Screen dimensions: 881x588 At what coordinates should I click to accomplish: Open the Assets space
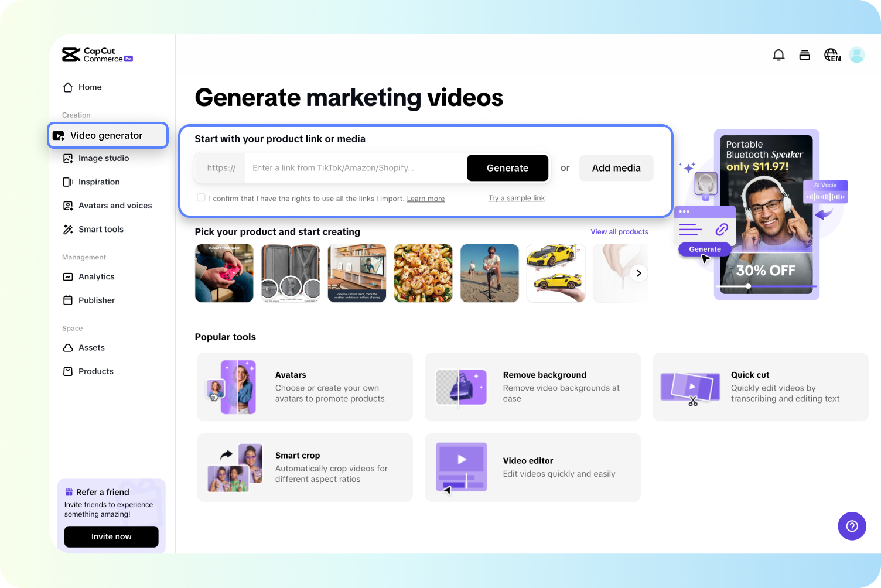coord(91,347)
